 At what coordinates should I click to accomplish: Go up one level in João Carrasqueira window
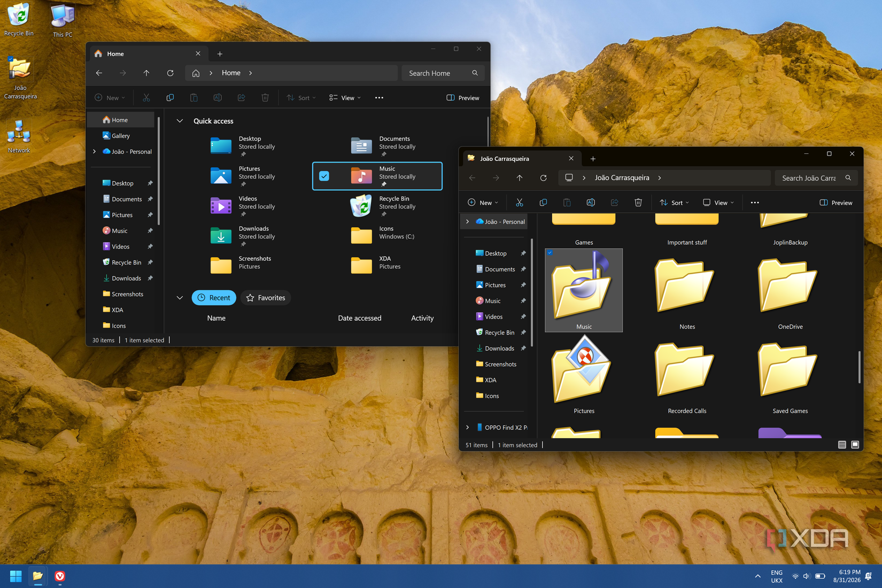click(520, 178)
